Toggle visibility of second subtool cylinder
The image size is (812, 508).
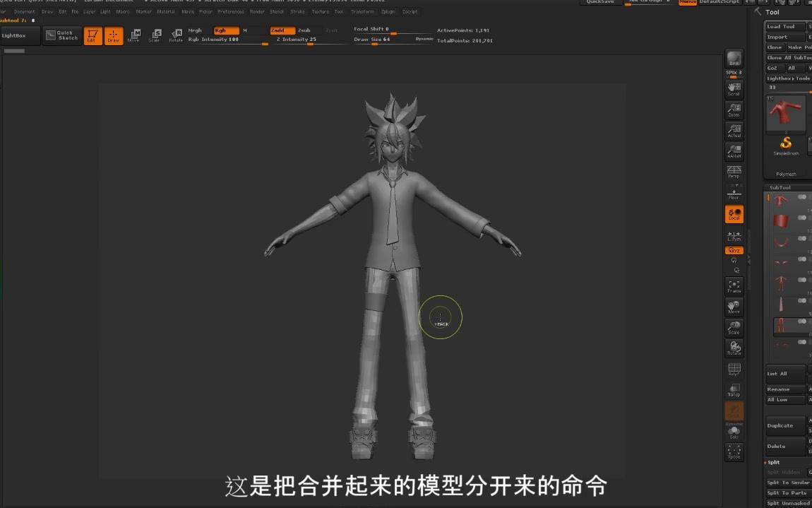(x=802, y=218)
